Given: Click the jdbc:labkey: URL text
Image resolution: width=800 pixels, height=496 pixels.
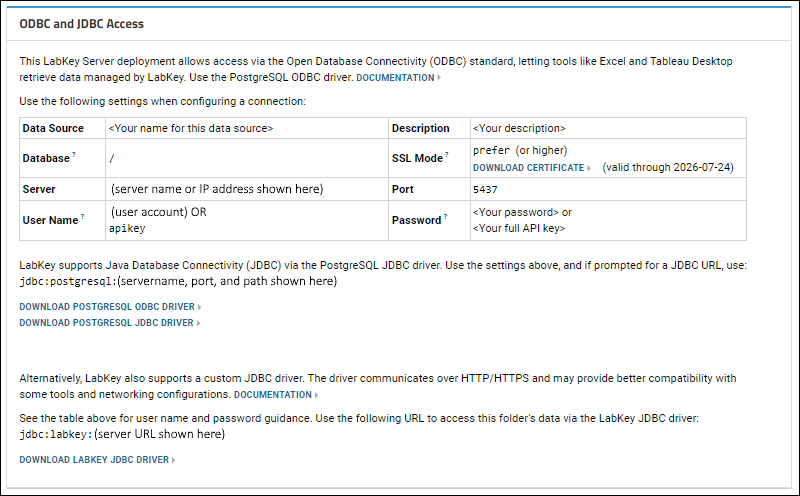Looking at the screenshot, I should click(56, 434).
